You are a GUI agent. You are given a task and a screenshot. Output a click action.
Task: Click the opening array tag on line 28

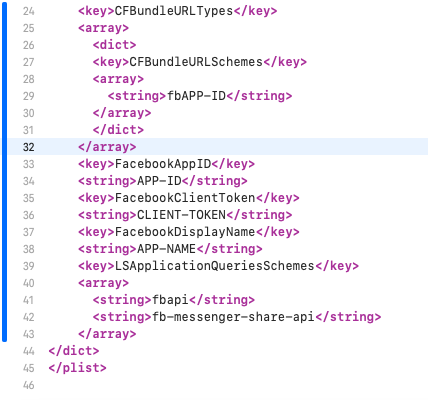tap(118, 79)
